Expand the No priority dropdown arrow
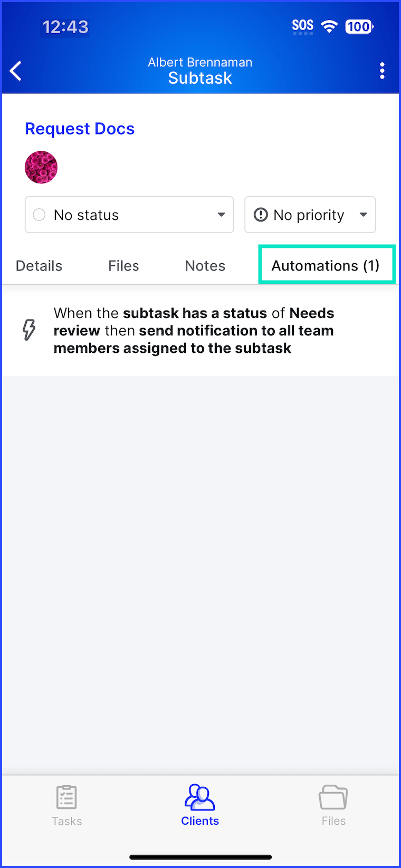This screenshot has width=401, height=868. [x=363, y=215]
